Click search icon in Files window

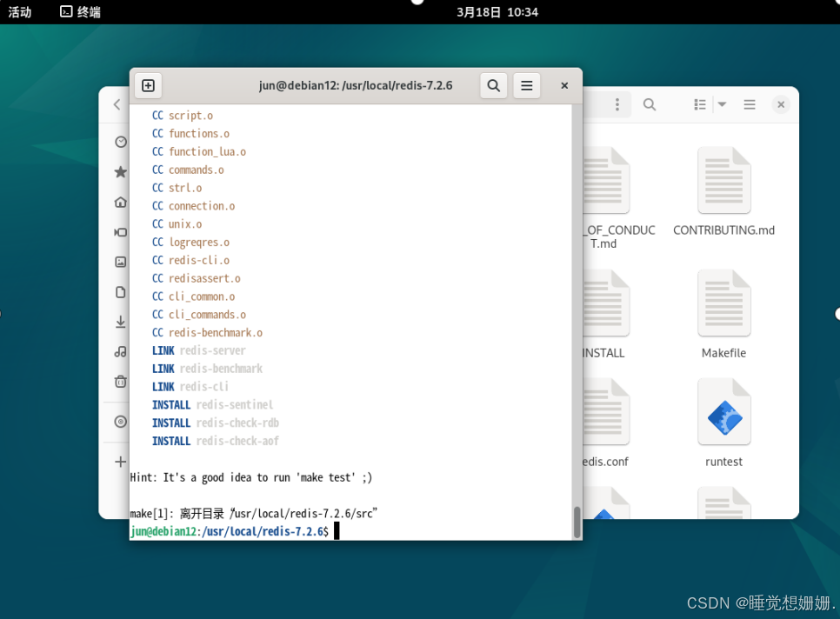pyautogui.click(x=650, y=104)
